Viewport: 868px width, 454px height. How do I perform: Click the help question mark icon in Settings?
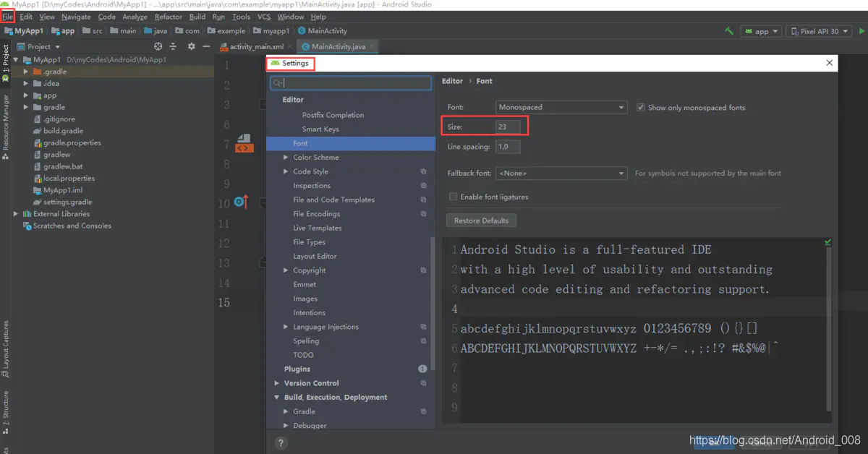pos(281,442)
